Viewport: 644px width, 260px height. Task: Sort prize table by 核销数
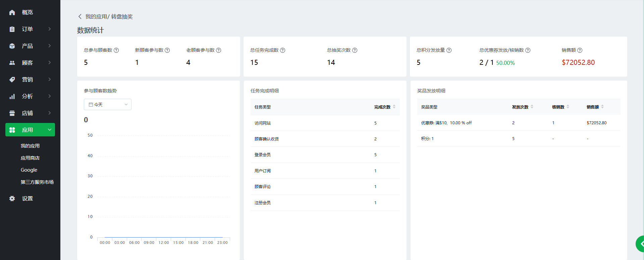[568, 107]
